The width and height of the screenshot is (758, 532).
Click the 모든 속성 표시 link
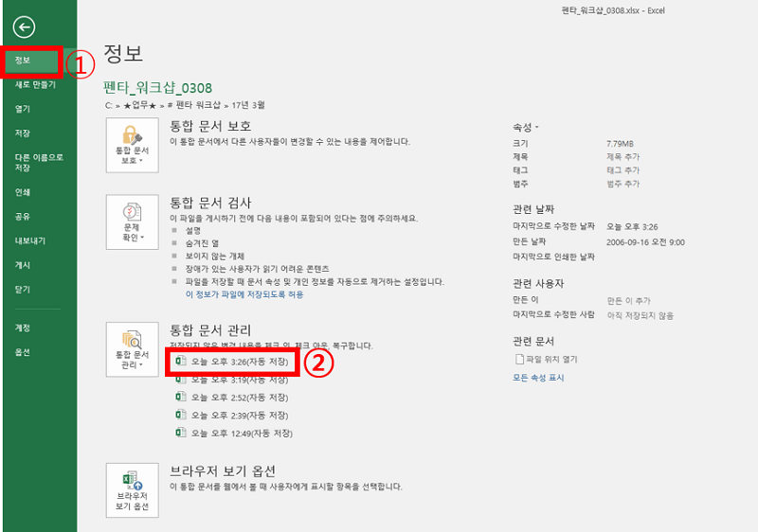(x=538, y=378)
